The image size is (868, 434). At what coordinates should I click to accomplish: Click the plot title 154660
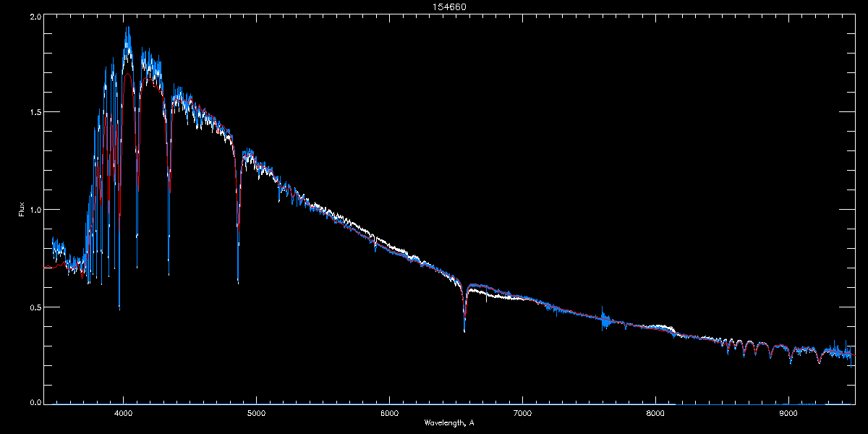click(448, 7)
